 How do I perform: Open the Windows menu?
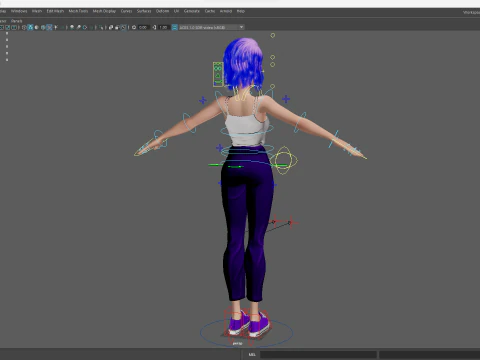[19, 11]
